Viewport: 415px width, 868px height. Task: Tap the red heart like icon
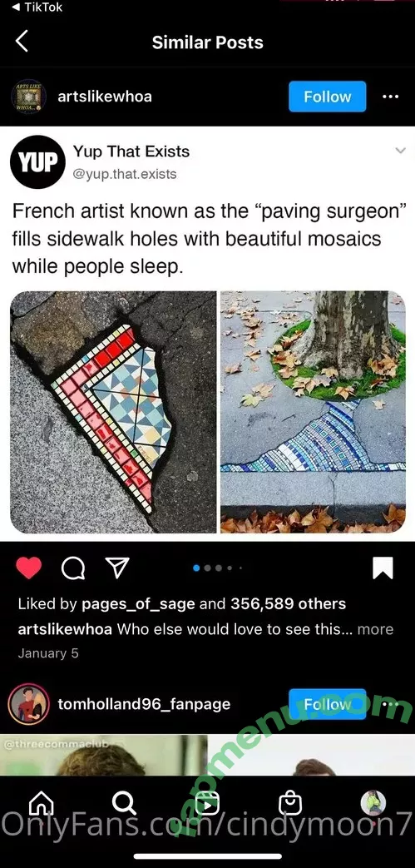pyautogui.click(x=29, y=568)
